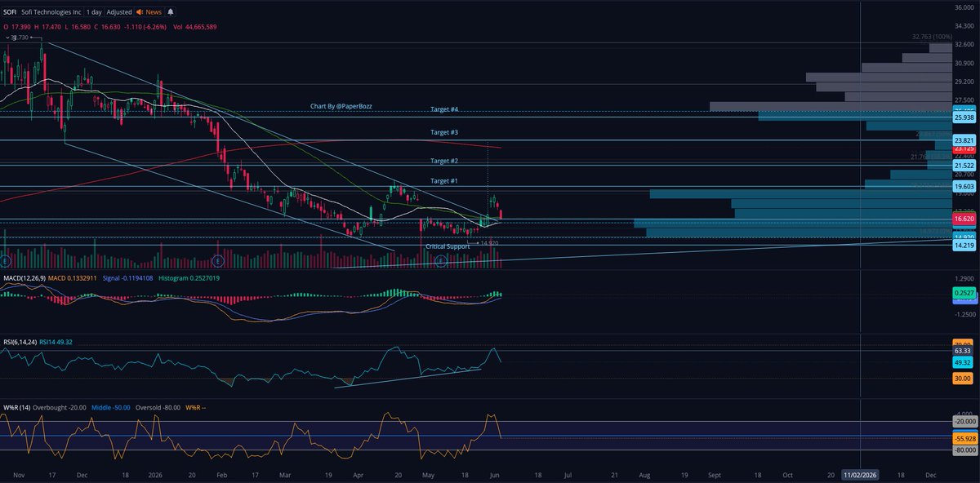Click the 21.522 price line tag
This screenshot has height=483, width=980.
[964, 165]
